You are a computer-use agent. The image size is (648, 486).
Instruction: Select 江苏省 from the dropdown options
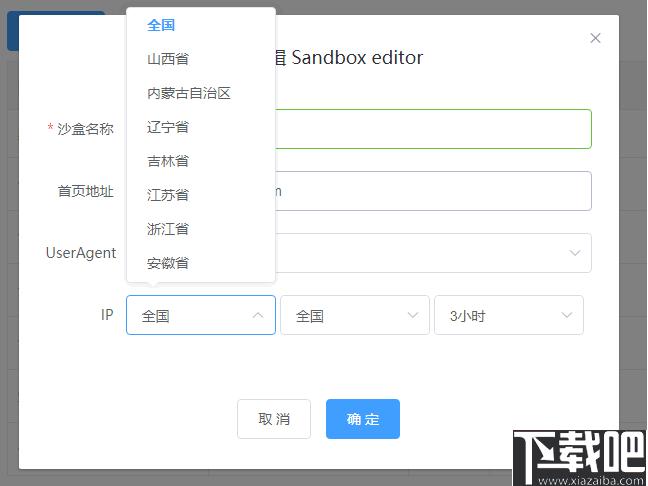(201, 195)
